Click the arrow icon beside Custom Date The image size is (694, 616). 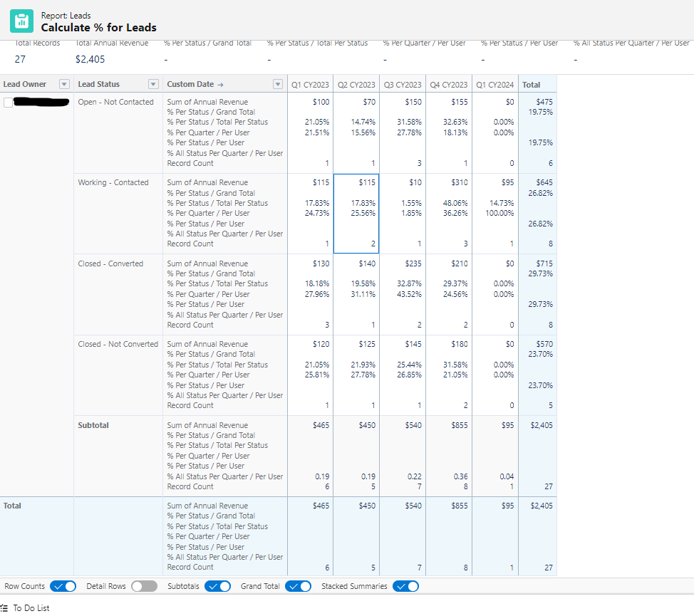[220, 85]
